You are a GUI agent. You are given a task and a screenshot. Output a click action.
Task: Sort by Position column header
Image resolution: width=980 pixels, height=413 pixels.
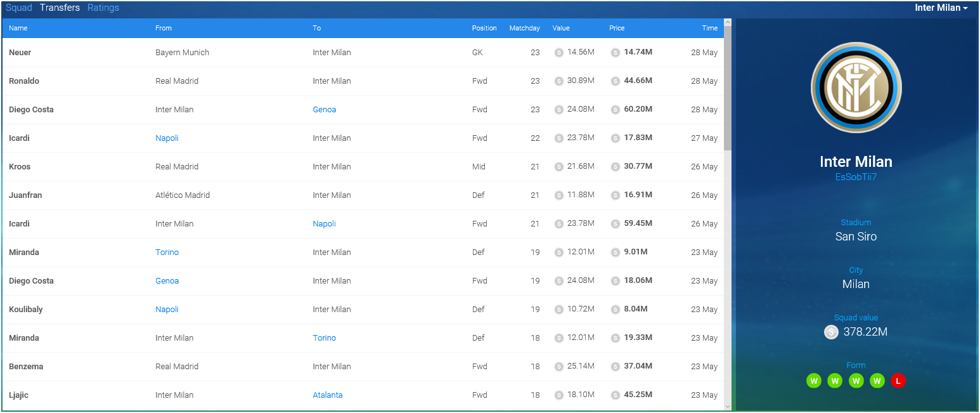click(x=484, y=28)
